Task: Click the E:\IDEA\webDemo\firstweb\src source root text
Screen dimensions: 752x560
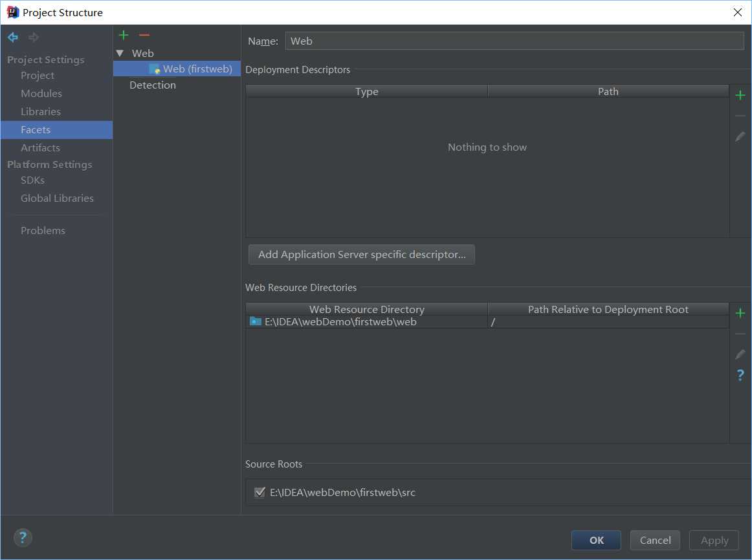Action: click(x=342, y=493)
